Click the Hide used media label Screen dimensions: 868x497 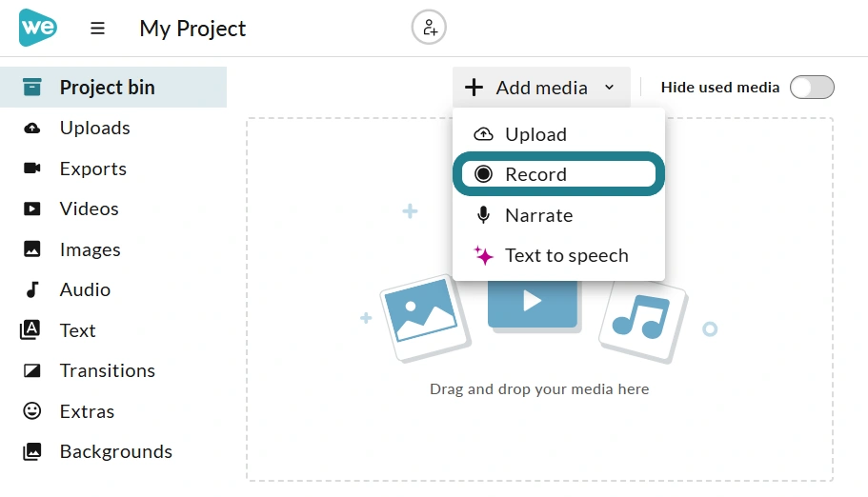pyautogui.click(x=719, y=88)
